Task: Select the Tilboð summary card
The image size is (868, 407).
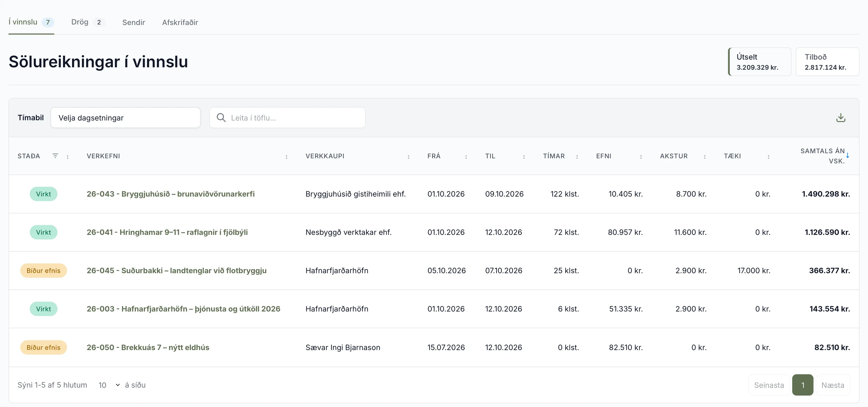Action: 827,62
